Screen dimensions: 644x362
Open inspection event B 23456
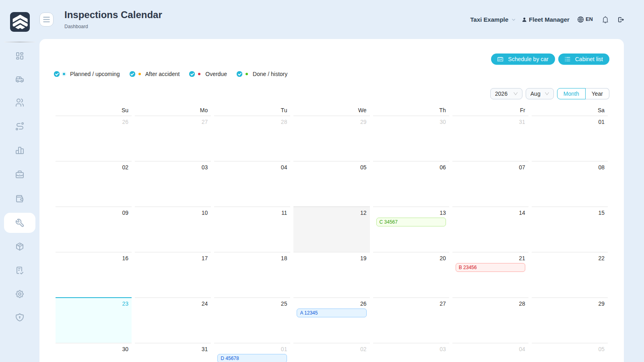[490, 267]
